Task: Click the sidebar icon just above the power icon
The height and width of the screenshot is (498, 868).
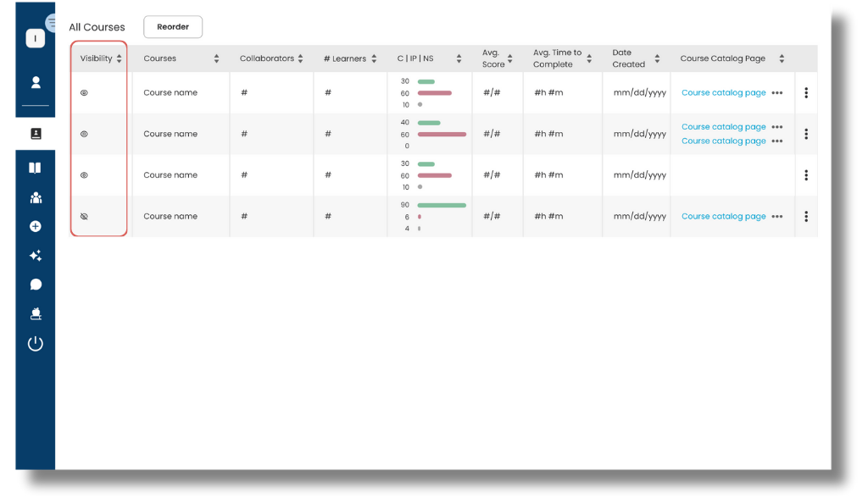Action: (36, 313)
